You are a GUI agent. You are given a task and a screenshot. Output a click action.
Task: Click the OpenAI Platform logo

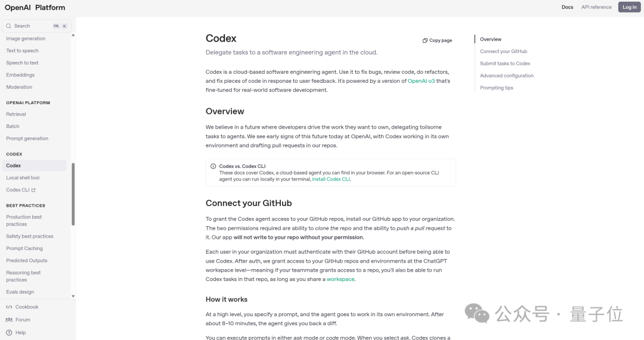[35, 7]
